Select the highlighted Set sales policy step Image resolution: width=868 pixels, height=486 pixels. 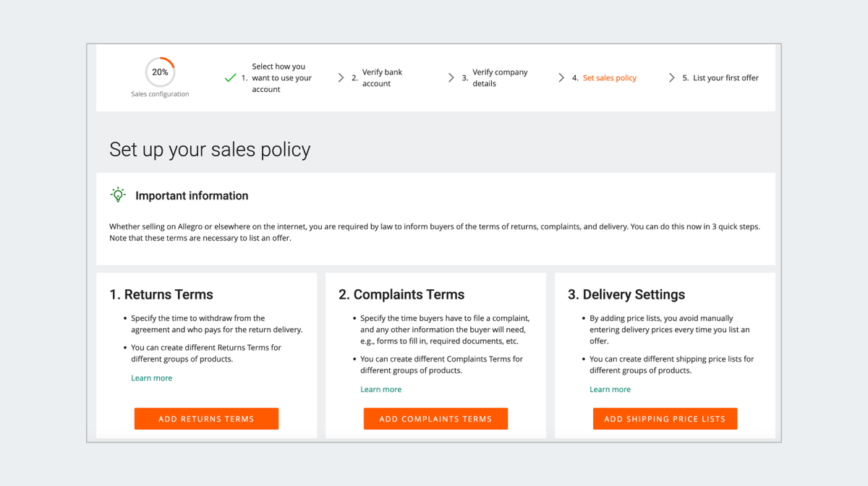[x=609, y=78]
